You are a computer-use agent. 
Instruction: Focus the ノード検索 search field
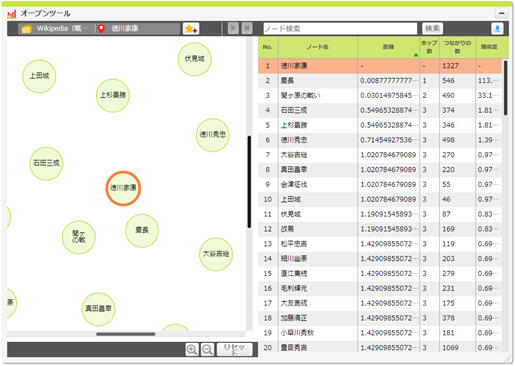[x=340, y=29]
